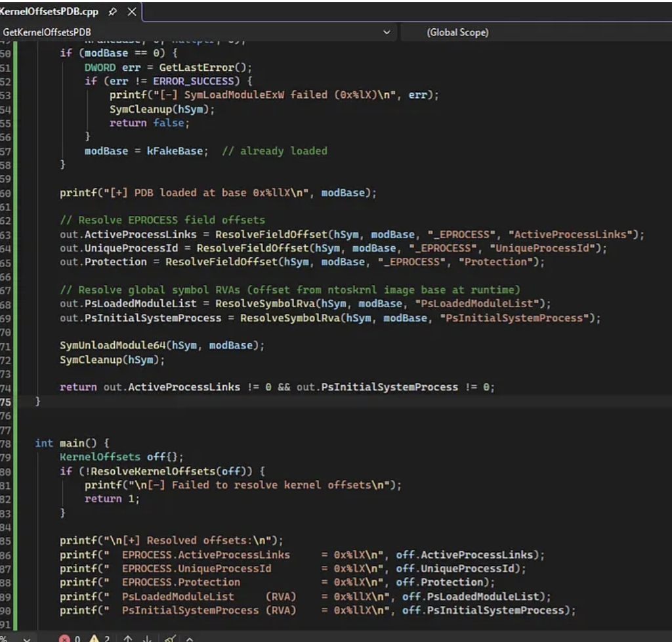Click 'DWORD err = GetLastError();' line
The width and height of the screenshot is (672, 642).
click(x=168, y=68)
